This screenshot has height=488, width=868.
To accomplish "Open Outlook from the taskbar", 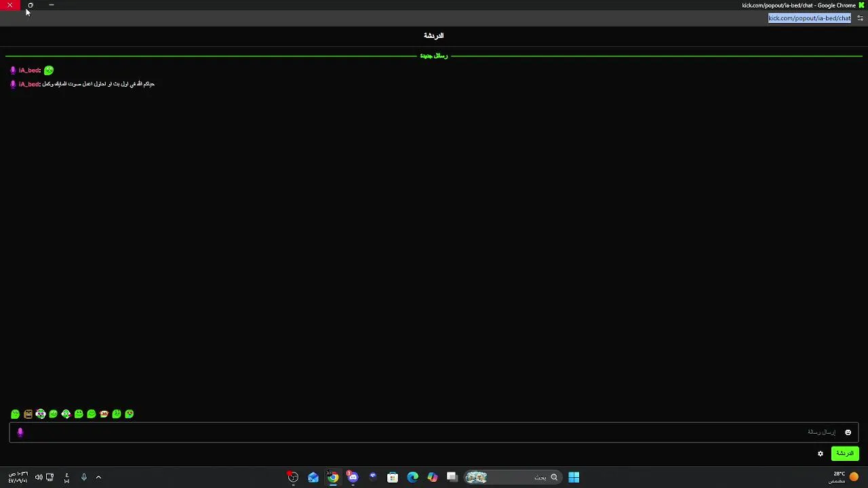I will pos(313,477).
